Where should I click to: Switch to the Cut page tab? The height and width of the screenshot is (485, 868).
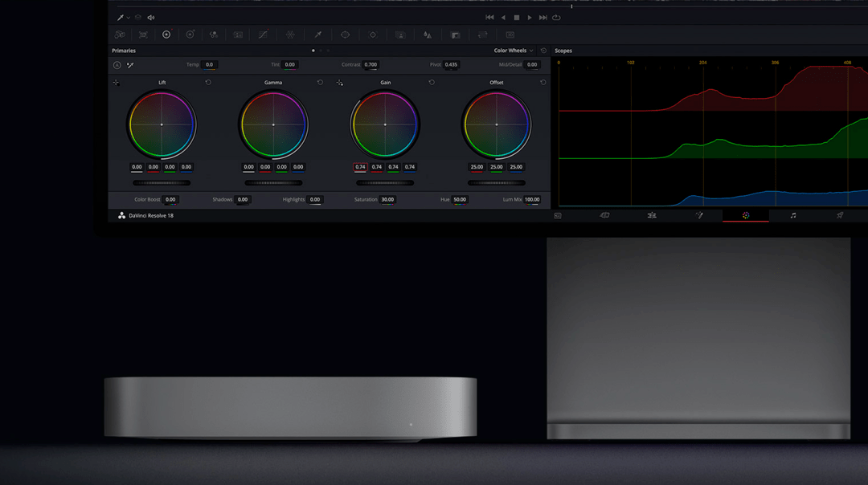pyautogui.click(x=604, y=216)
